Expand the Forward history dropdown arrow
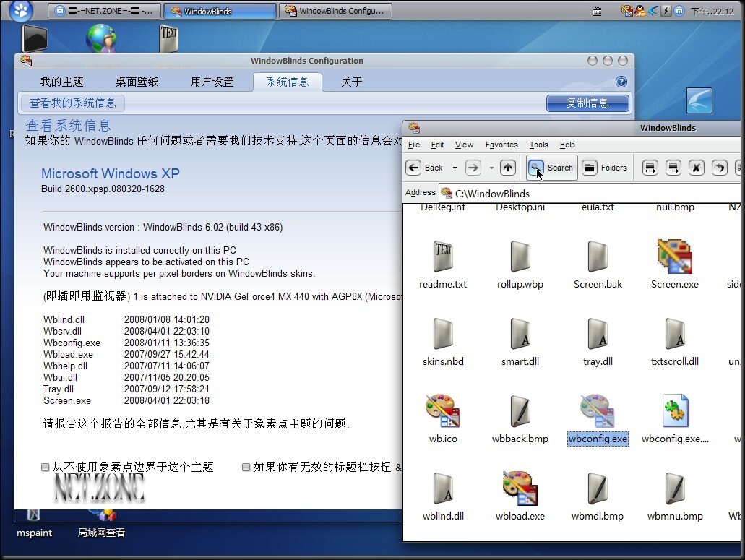Viewport: 745px width, 560px height. tap(491, 168)
